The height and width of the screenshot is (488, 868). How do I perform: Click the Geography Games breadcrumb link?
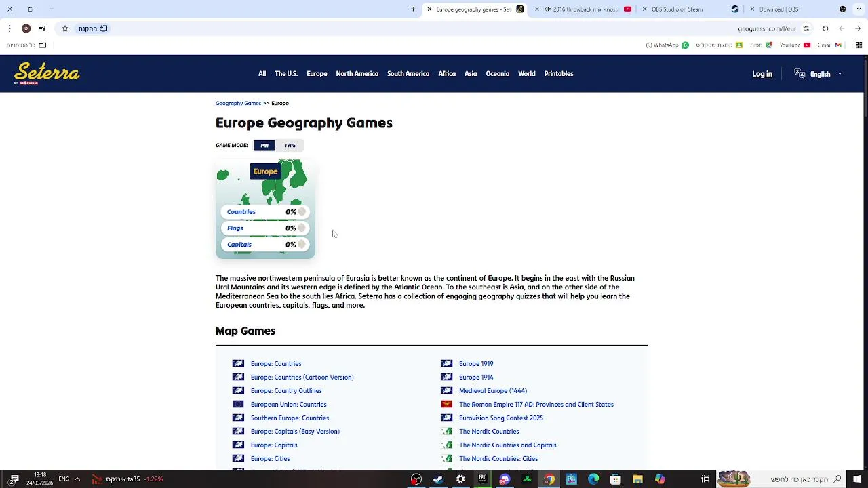click(x=238, y=104)
